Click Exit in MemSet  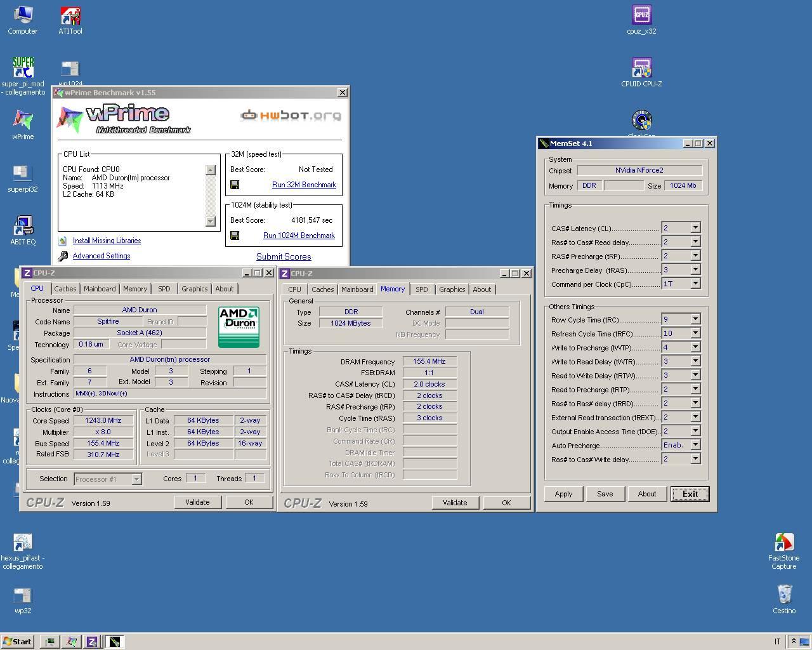click(x=690, y=494)
